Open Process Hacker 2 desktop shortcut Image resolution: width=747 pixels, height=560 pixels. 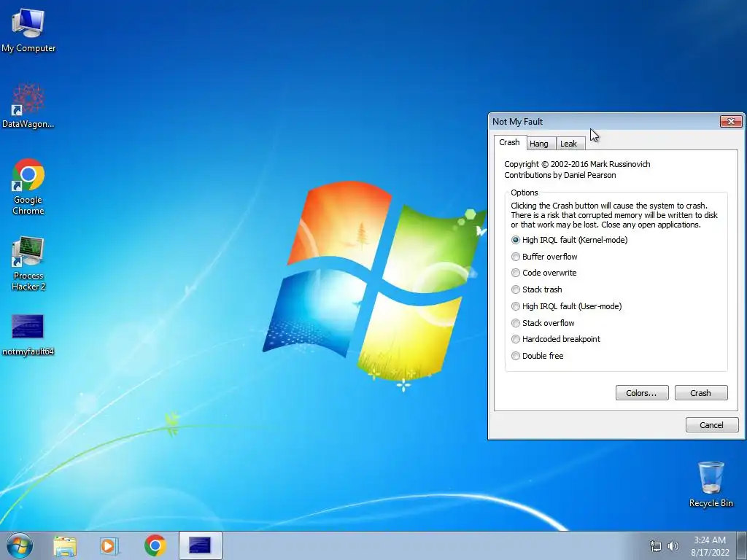[x=28, y=262]
